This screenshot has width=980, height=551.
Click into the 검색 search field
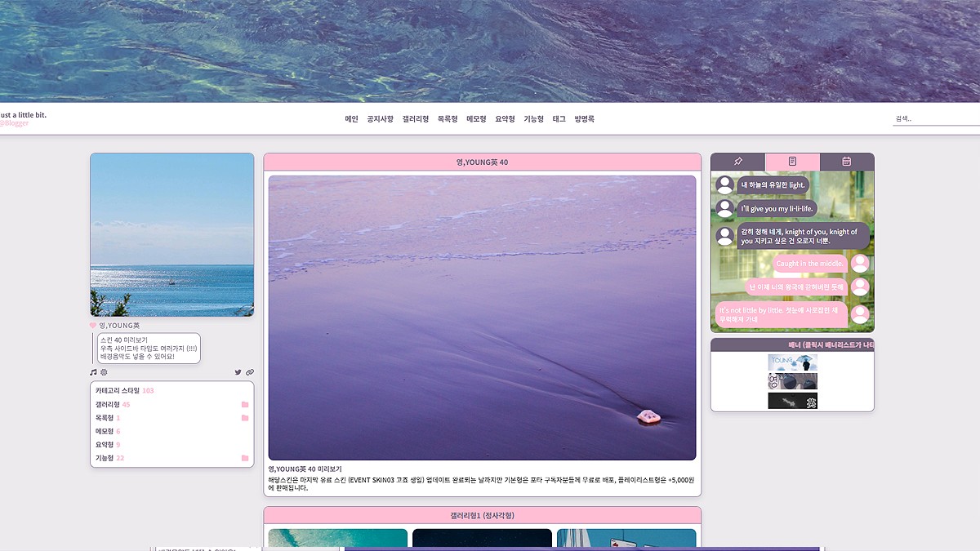[935, 119]
